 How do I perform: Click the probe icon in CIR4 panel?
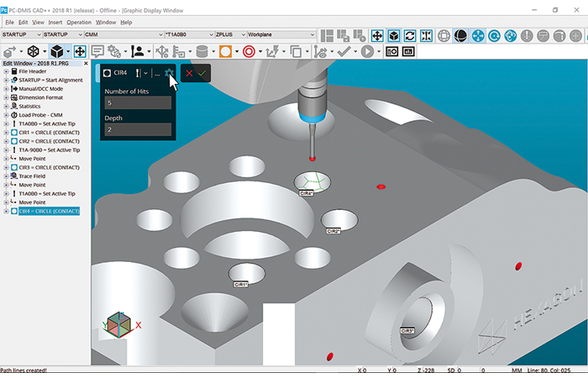click(138, 73)
